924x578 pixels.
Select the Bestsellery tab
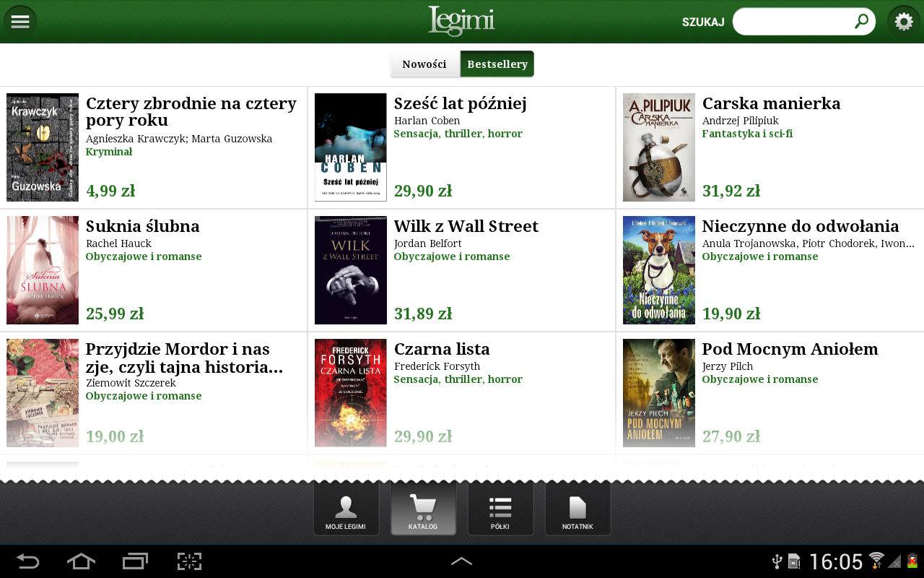click(497, 64)
